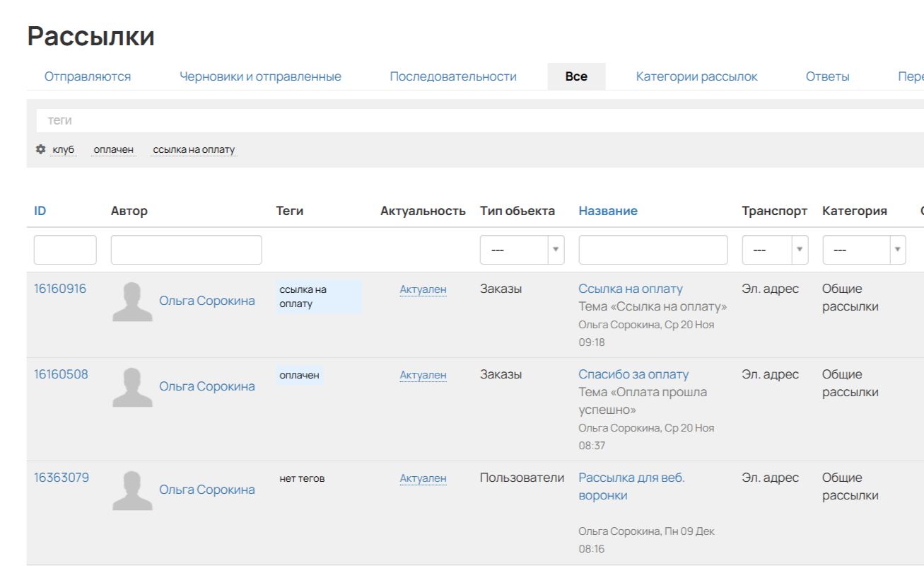Go to the Последовательности tab

tap(453, 76)
